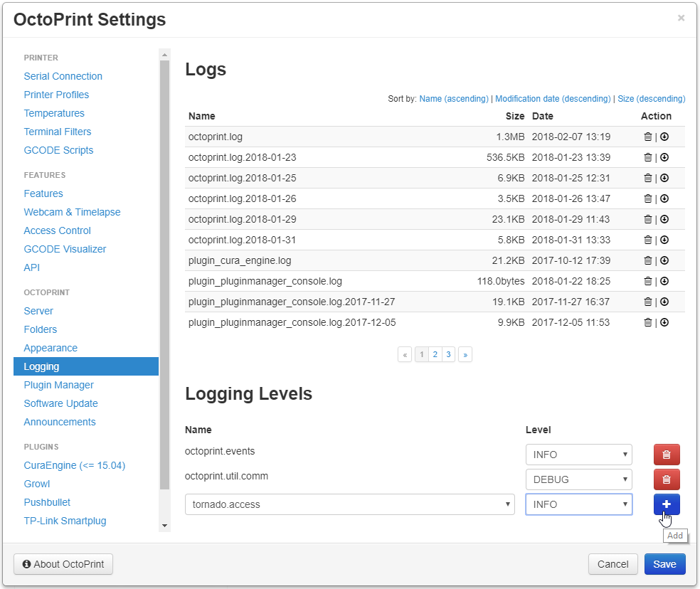Open the tornado.access logger name combo box

[x=351, y=504]
